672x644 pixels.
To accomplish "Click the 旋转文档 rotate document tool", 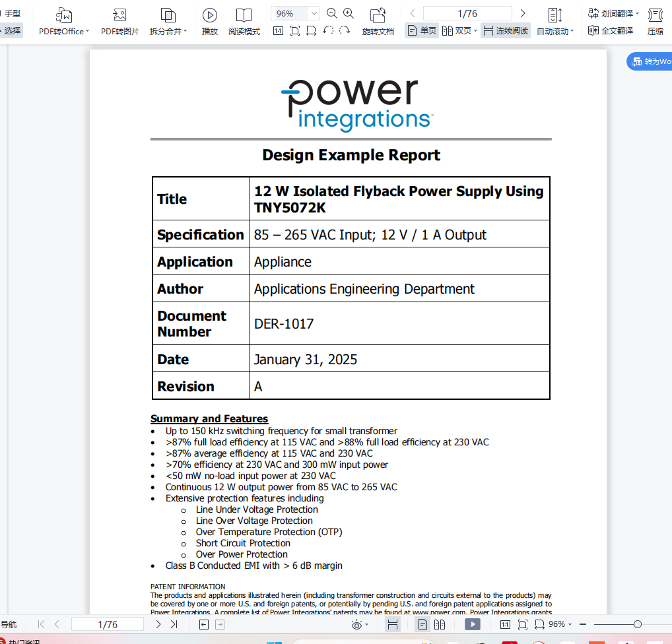I will (x=378, y=21).
